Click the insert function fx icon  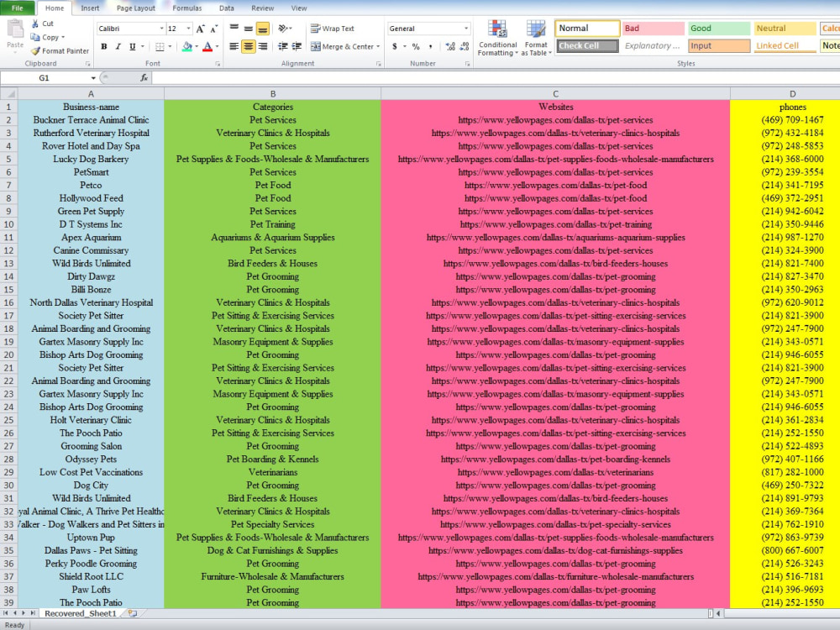click(144, 77)
